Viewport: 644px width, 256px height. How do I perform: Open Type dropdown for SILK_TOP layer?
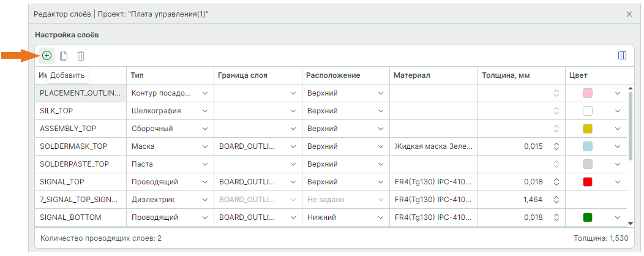click(205, 111)
